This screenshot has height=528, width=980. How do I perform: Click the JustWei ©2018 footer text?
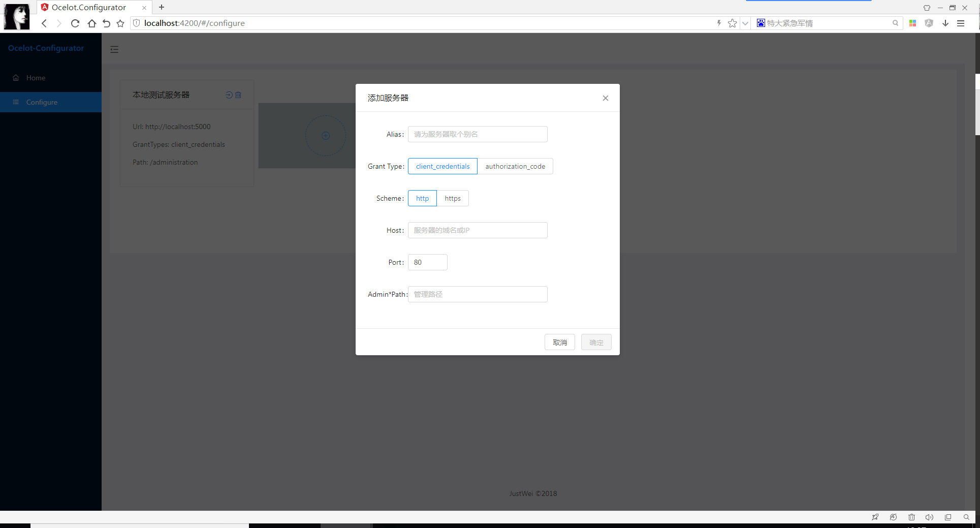click(533, 493)
